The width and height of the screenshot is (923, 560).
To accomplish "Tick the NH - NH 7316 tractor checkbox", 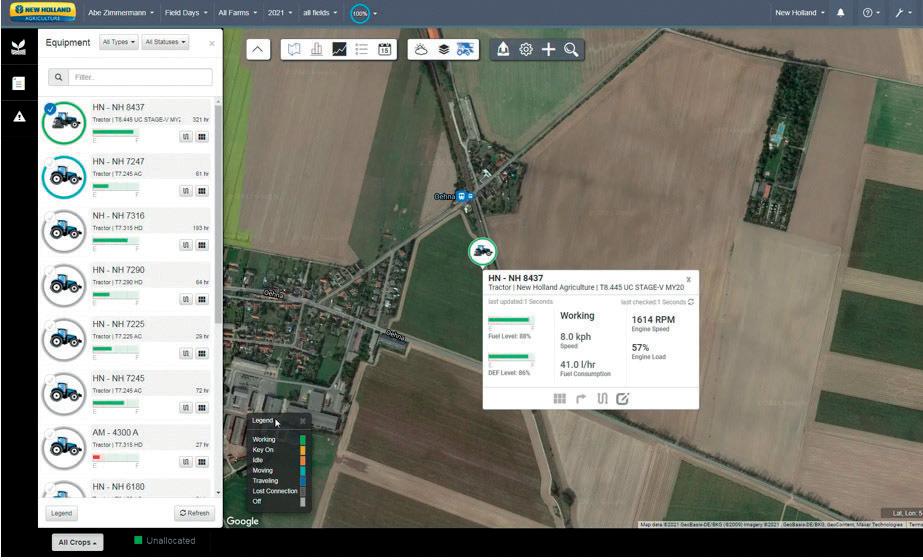I will (50, 216).
